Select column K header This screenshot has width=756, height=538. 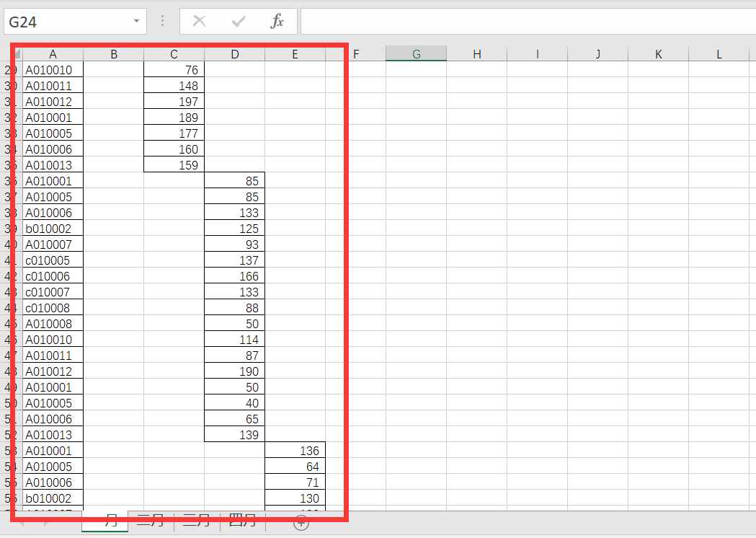[658, 54]
